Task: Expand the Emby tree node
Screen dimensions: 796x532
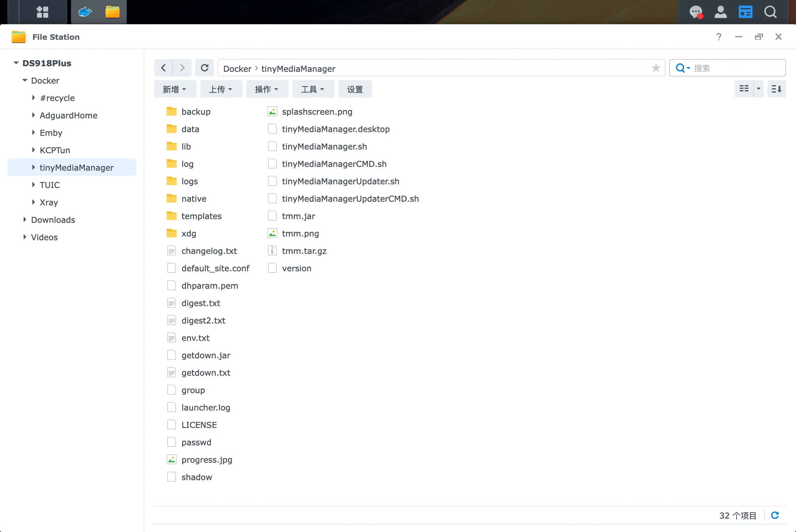Action: pos(33,132)
